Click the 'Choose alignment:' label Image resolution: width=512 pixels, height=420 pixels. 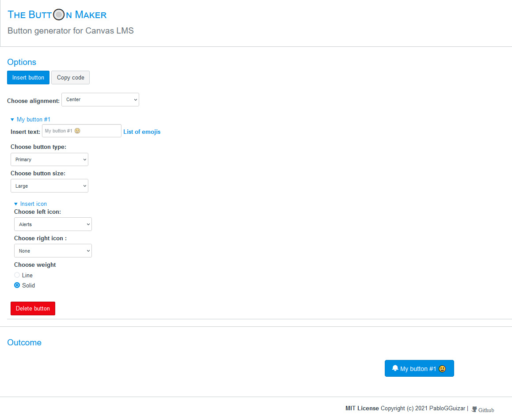click(x=33, y=101)
